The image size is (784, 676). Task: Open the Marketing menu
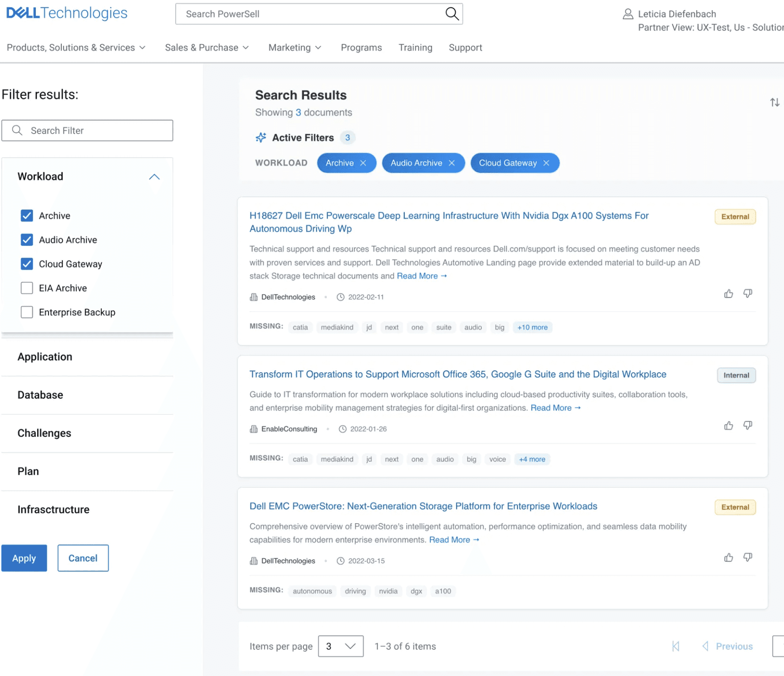[294, 48]
